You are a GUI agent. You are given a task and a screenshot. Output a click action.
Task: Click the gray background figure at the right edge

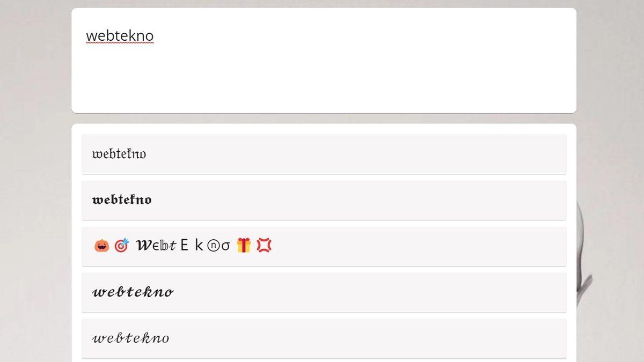584,252
